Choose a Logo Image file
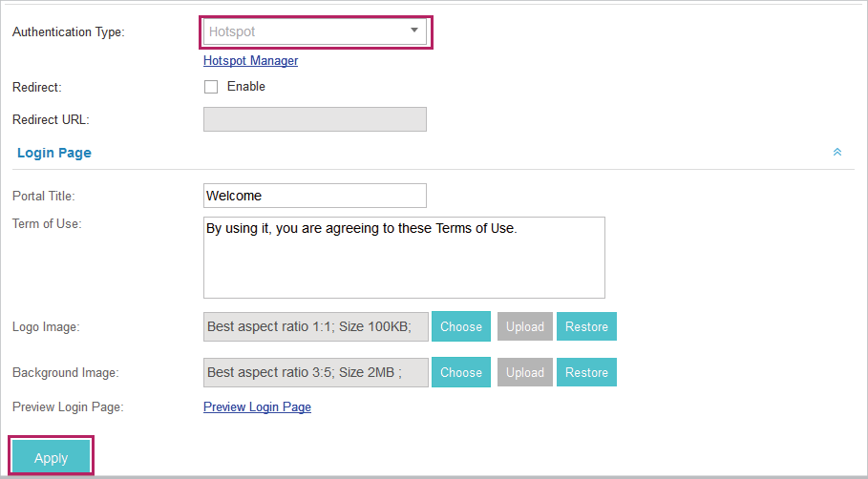Screen dimensions: 868x479 click(x=461, y=327)
